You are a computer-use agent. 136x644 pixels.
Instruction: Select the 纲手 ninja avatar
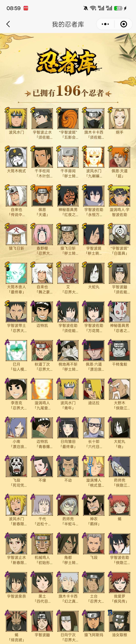(120, 119)
